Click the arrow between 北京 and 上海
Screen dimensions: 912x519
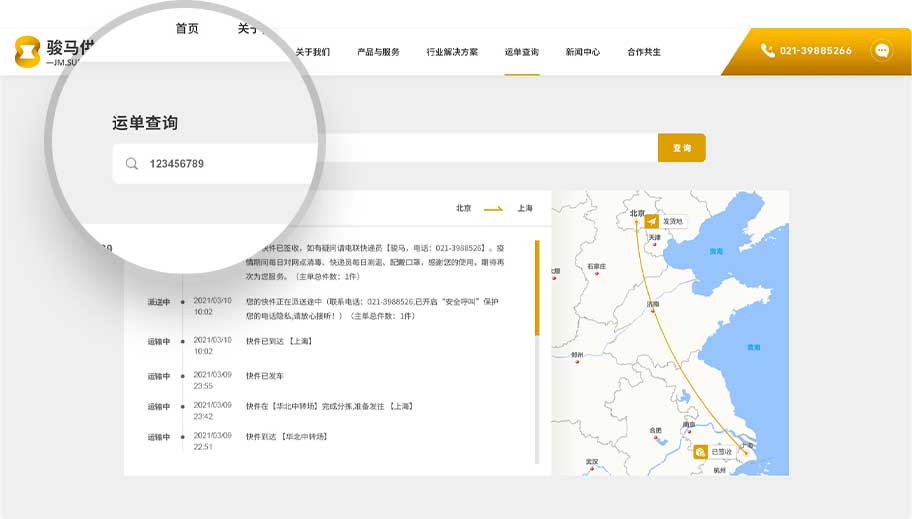click(493, 209)
